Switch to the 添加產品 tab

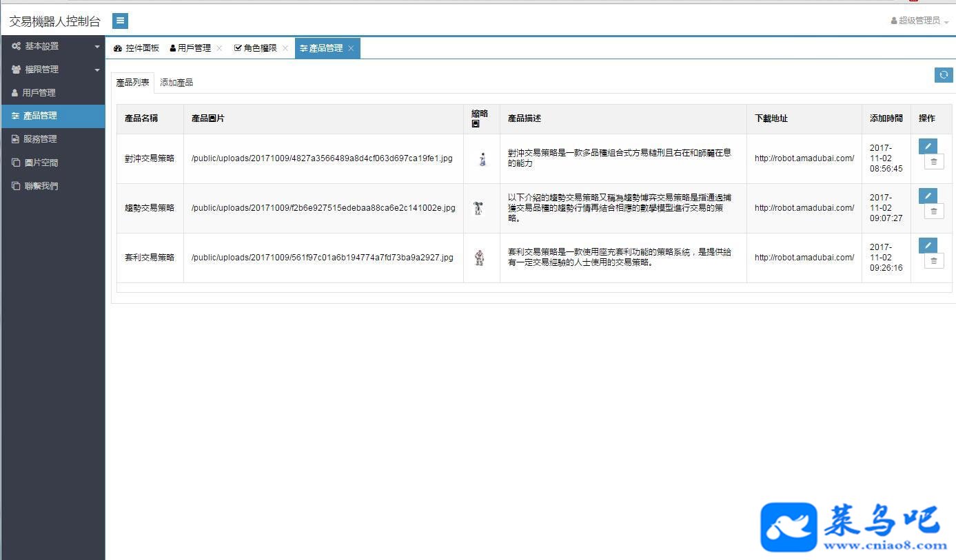pyautogui.click(x=176, y=83)
